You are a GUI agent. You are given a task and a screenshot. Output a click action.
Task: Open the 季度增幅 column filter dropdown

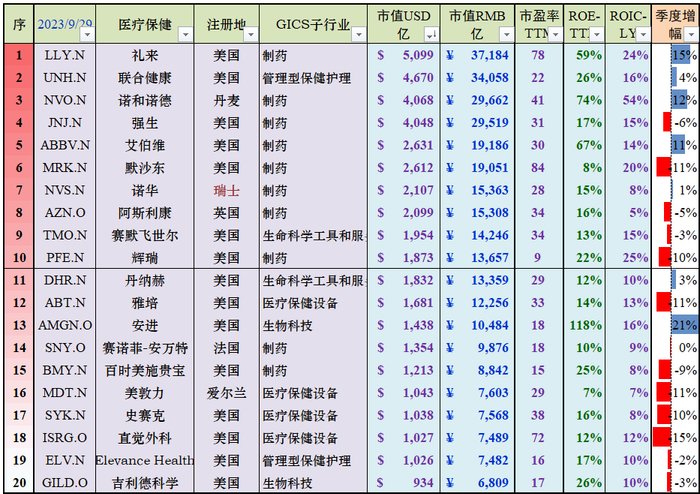[x=691, y=34]
